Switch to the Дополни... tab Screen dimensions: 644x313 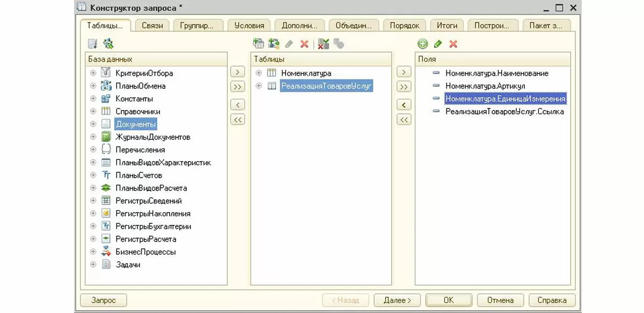coord(300,25)
